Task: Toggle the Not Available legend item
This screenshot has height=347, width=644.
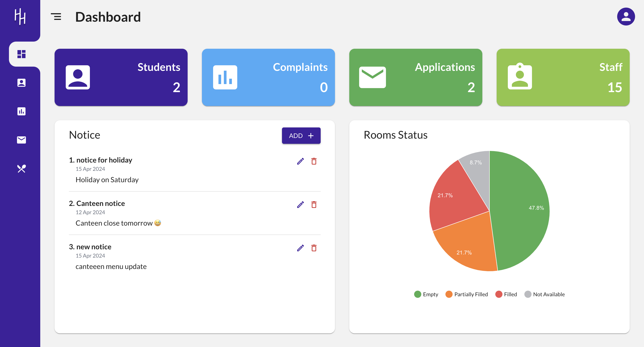Action: (x=544, y=294)
